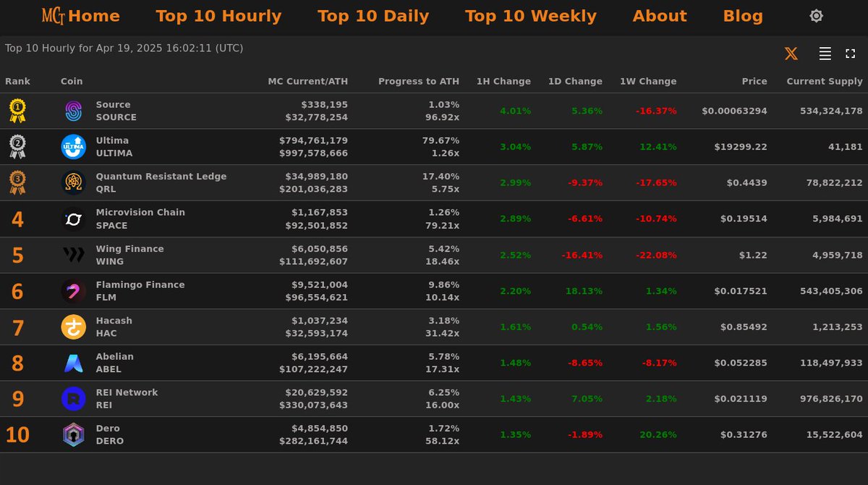The width and height of the screenshot is (868, 485).
Task: Click rank number 7
Action: pos(18,328)
